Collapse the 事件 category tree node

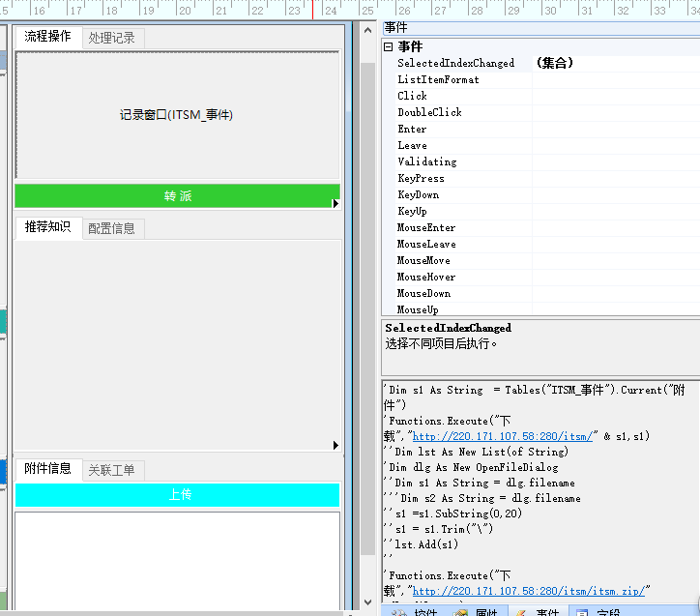[389, 46]
